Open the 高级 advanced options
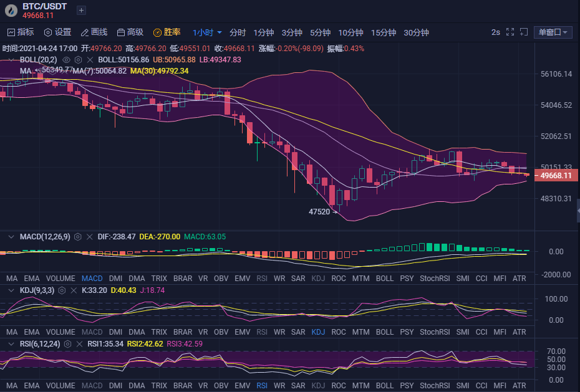 130,32
